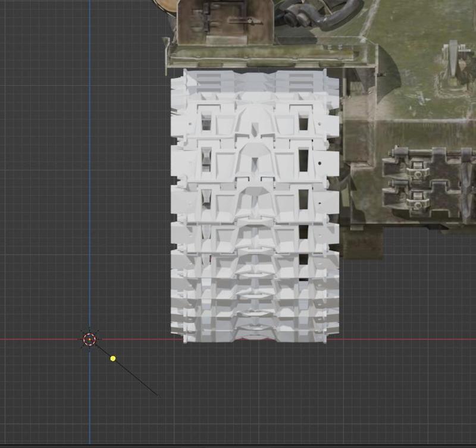The width and height of the screenshot is (476, 448).
Task: Click the 3D cursor at the world origin
Action: (x=90, y=339)
